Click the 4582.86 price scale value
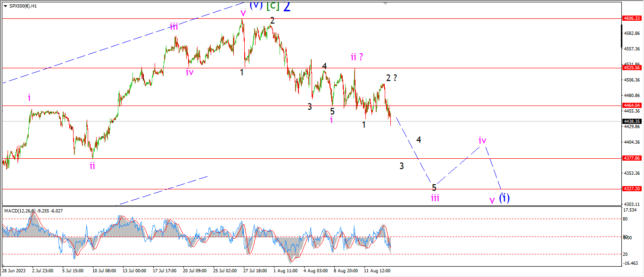 632,33
